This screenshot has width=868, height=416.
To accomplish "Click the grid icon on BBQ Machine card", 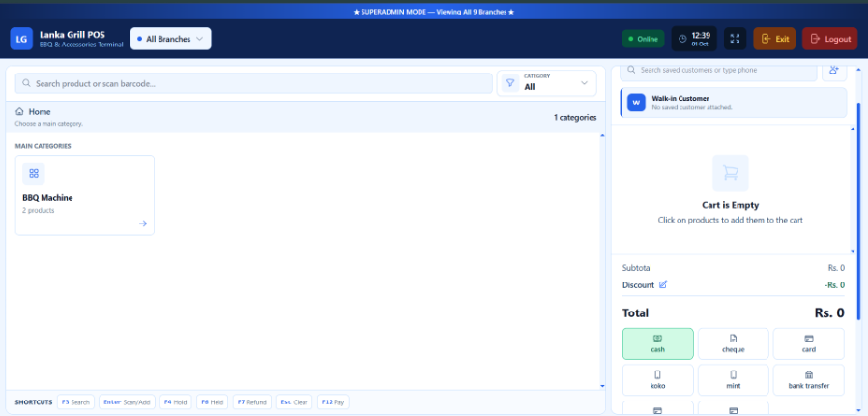I will [x=34, y=174].
